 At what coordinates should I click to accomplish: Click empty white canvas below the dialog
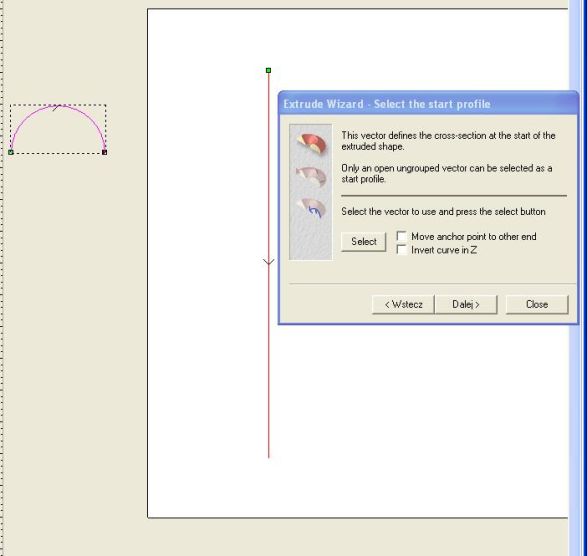(412, 412)
